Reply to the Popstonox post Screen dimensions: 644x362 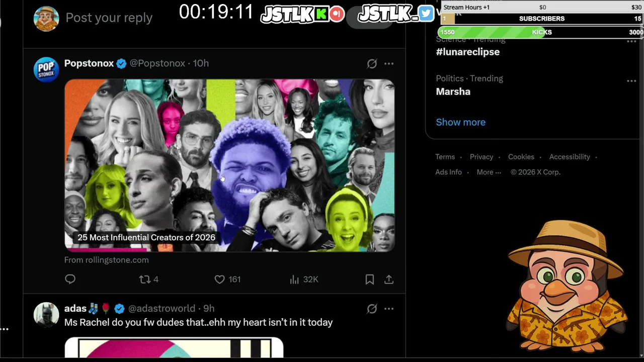(x=70, y=279)
